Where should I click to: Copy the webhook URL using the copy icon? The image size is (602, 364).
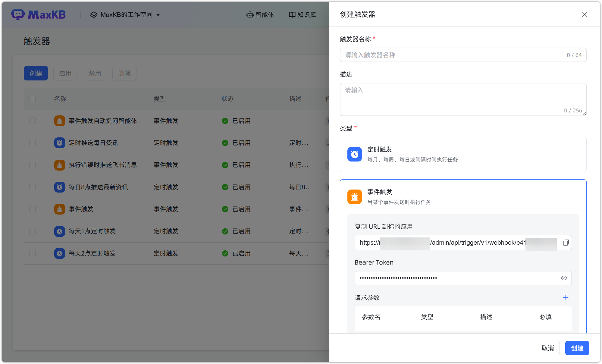click(x=566, y=243)
